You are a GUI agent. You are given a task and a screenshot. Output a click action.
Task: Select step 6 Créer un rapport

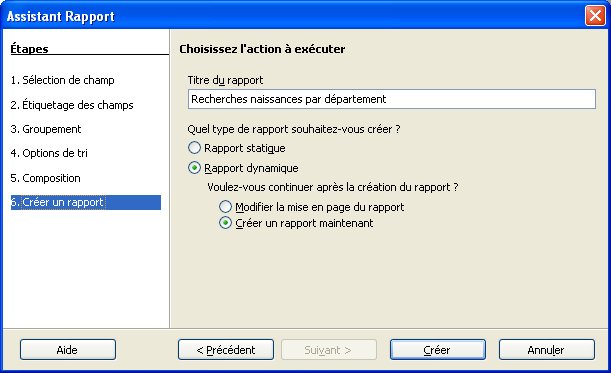click(x=86, y=202)
